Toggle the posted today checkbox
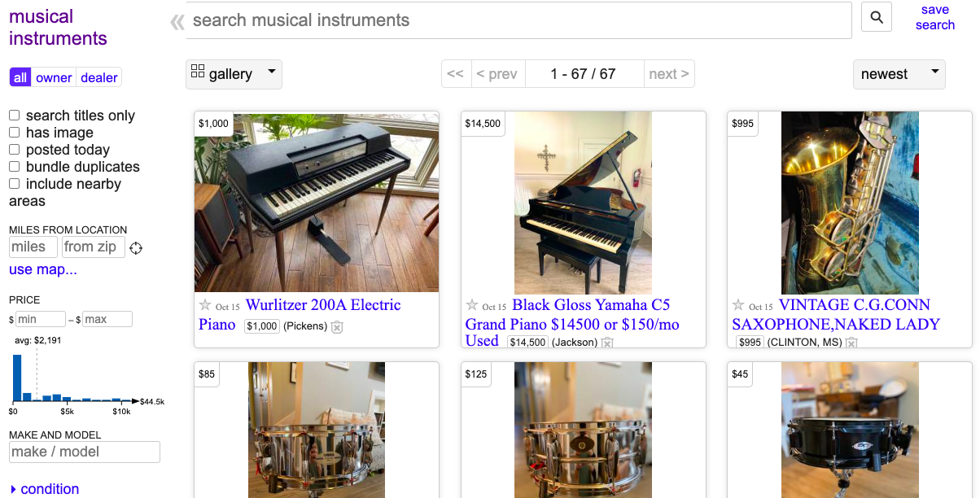 coord(15,150)
